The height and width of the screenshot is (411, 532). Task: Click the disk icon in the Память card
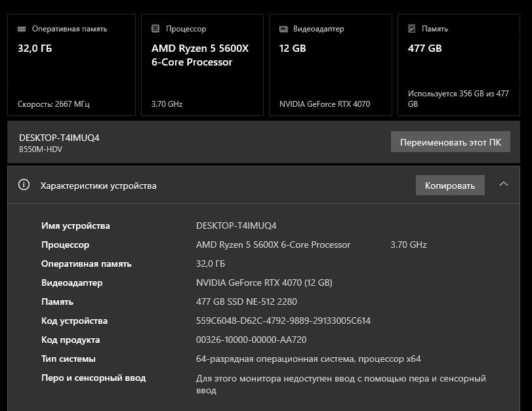[x=411, y=28]
